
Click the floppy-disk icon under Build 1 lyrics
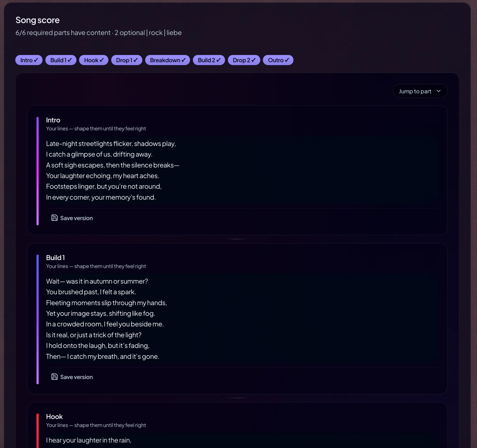[x=54, y=377]
